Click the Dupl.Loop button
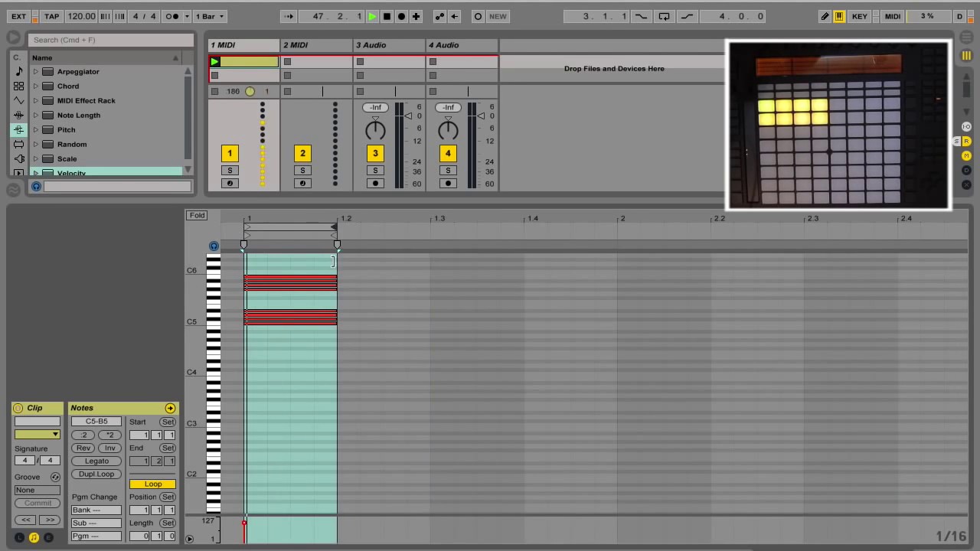 (96, 474)
